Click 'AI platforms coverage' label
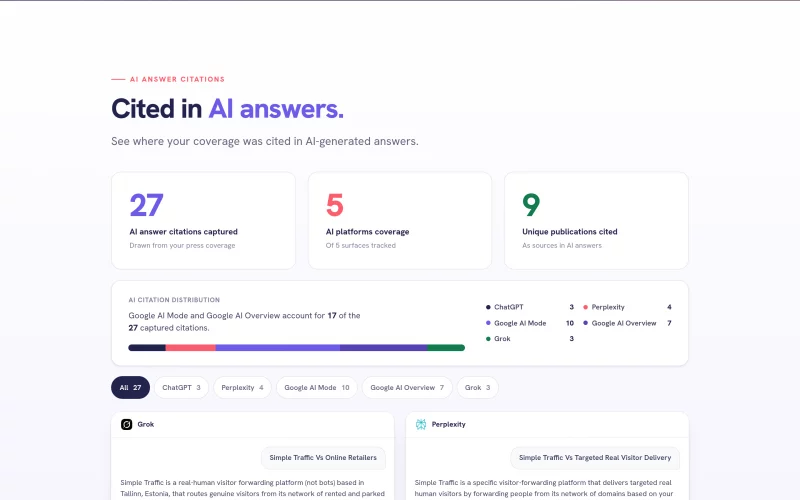Image resolution: width=800 pixels, height=500 pixels. (367, 232)
